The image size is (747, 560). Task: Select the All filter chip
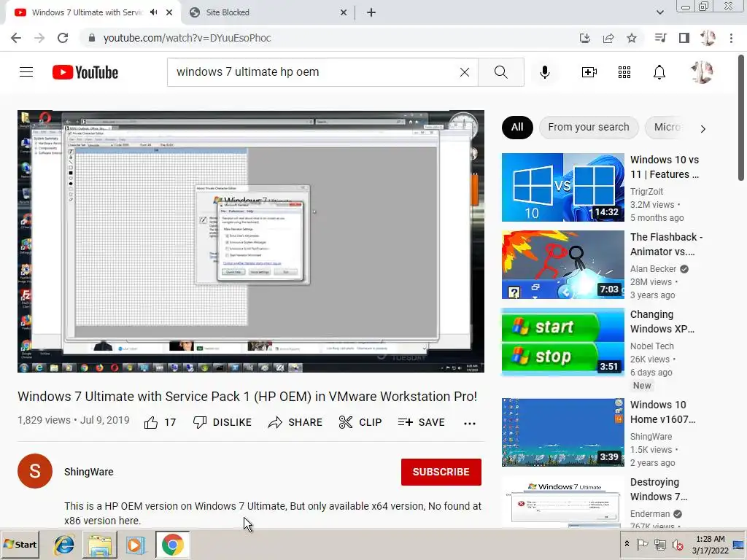tap(517, 127)
